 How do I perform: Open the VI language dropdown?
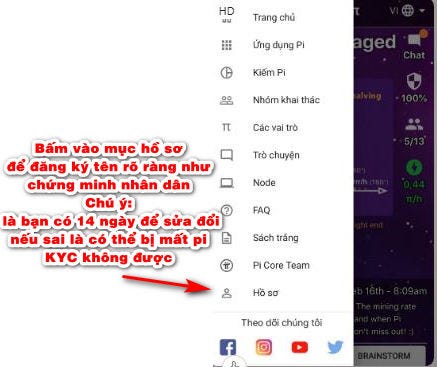tap(407, 11)
